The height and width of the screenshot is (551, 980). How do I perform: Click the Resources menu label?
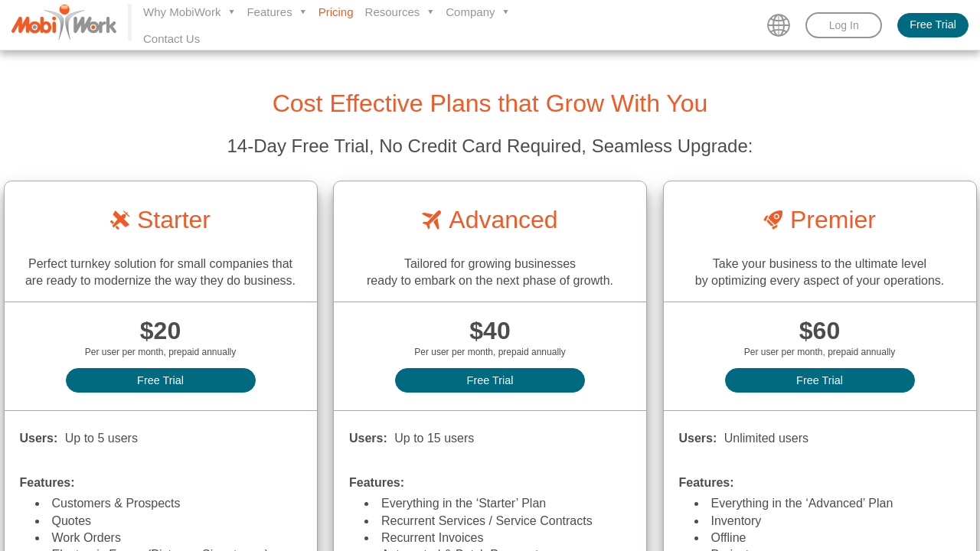392,12
